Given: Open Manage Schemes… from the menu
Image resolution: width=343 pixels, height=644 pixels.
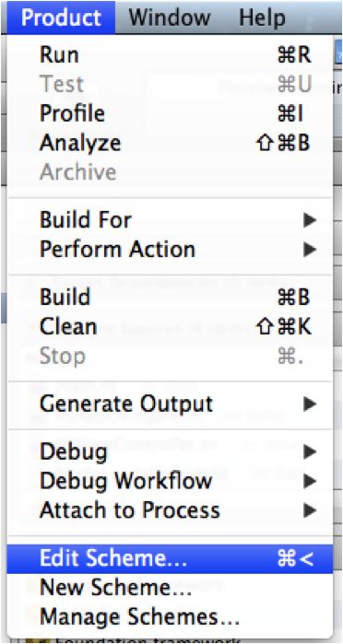Looking at the screenshot, I should 170,616.
